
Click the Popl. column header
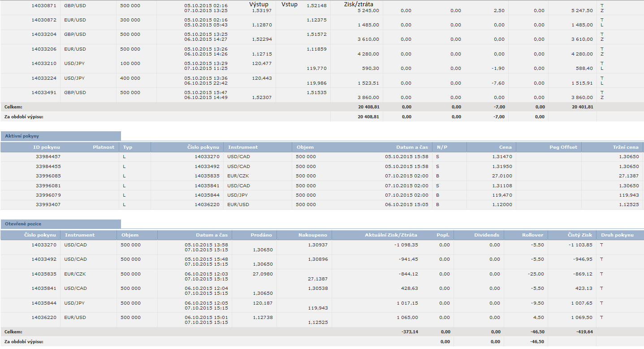(x=443, y=235)
